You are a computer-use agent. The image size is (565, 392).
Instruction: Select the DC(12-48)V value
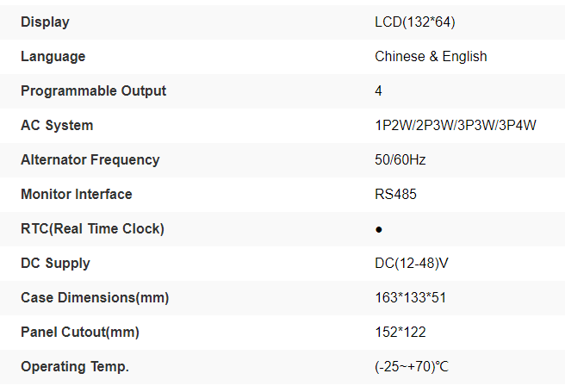(412, 263)
